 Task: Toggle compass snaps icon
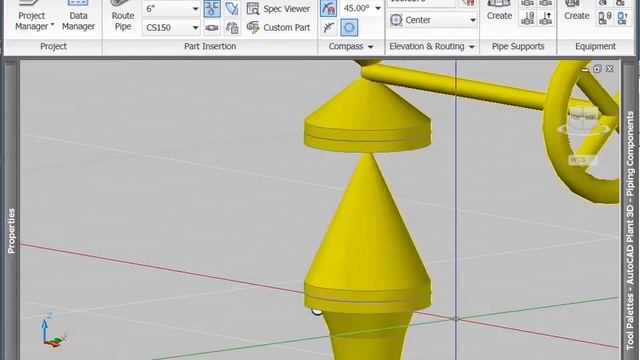[x=329, y=9]
